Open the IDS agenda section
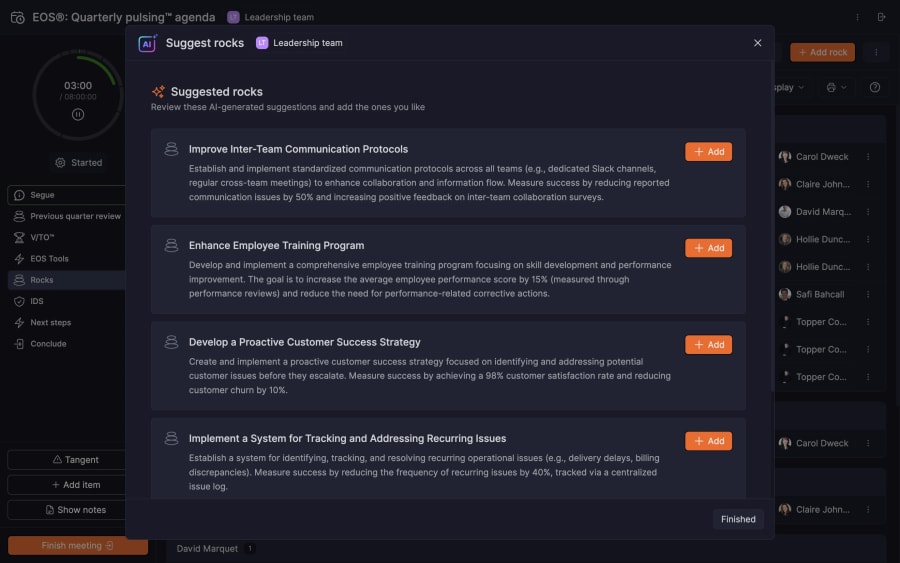Viewport: 900px width, 563px height. click(x=67, y=301)
